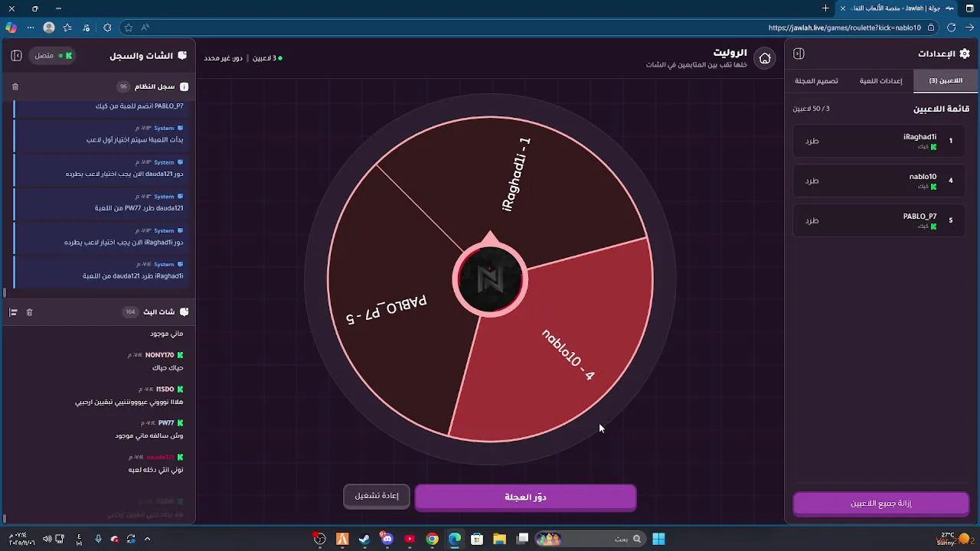Open the Windows Start menu
980x551 pixels.
[x=658, y=540]
